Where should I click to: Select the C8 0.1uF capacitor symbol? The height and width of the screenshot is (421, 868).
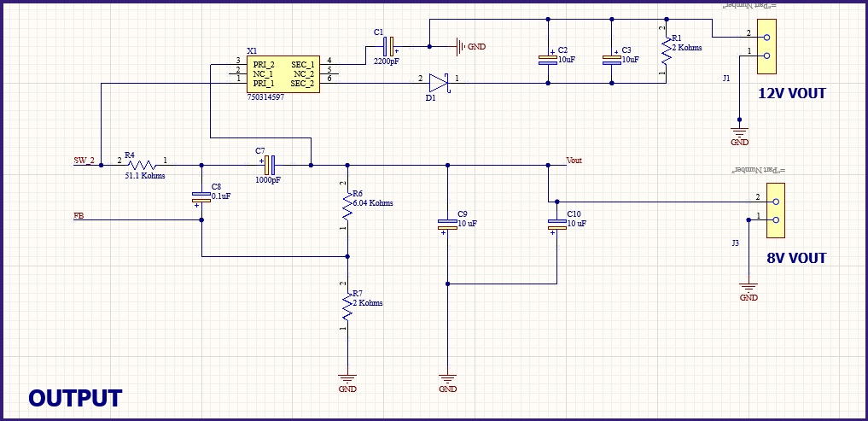pos(201,198)
